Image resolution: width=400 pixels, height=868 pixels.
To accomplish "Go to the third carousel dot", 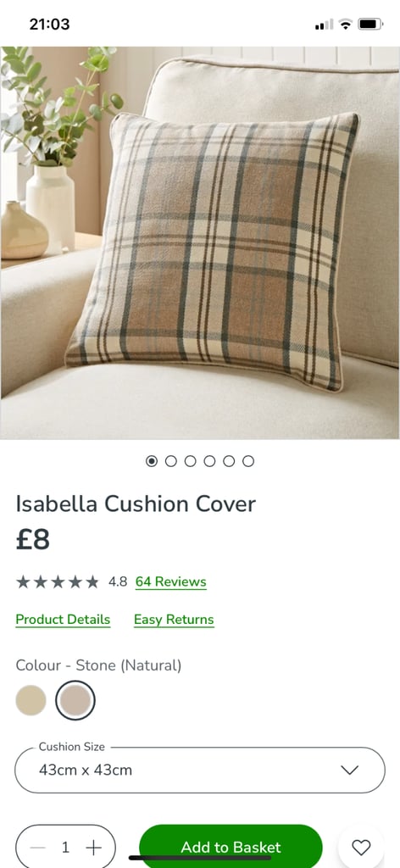I will [191, 461].
